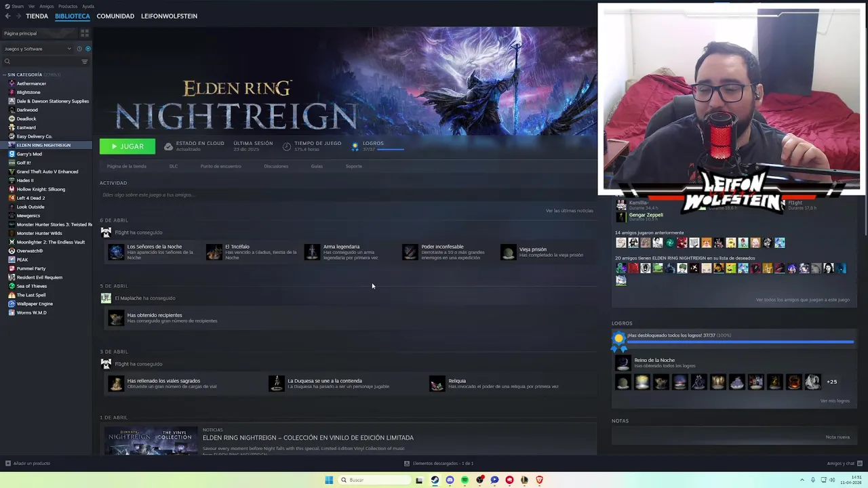Go back with the navigation arrow
Screen dimensions: 868x488
point(8,16)
